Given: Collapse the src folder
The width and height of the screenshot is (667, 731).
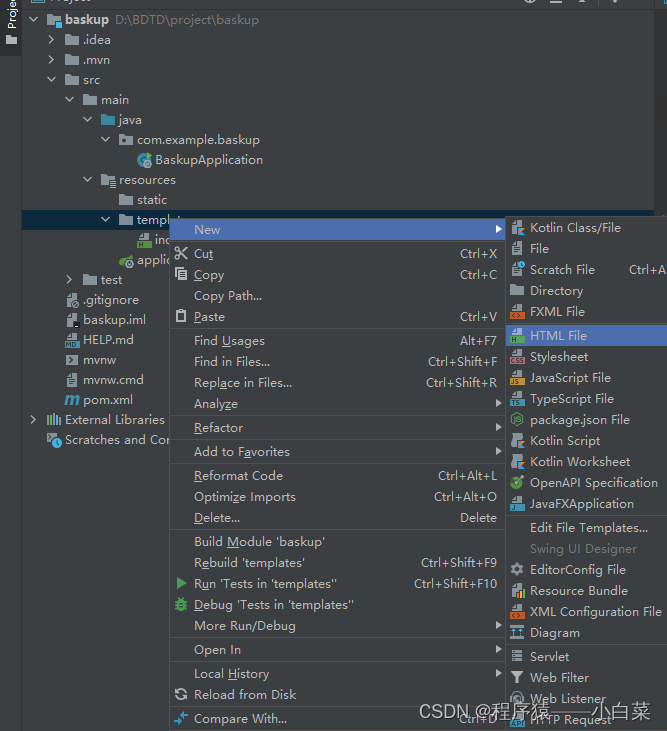Looking at the screenshot, I should pos(51,80).
